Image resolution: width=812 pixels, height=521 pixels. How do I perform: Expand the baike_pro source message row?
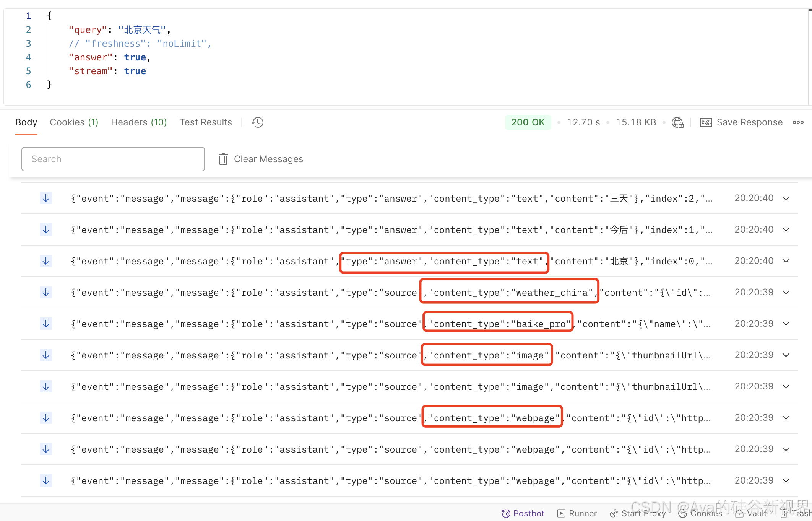786,324
